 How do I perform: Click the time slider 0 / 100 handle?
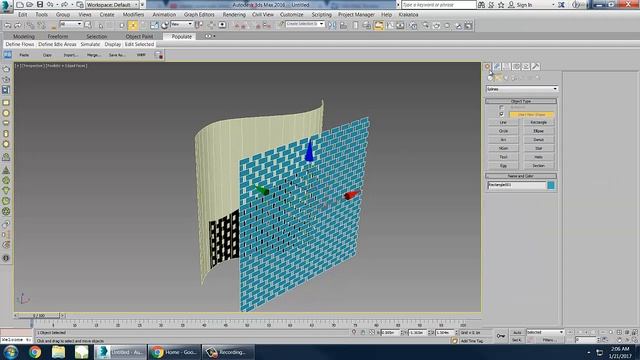pos(39,316)
